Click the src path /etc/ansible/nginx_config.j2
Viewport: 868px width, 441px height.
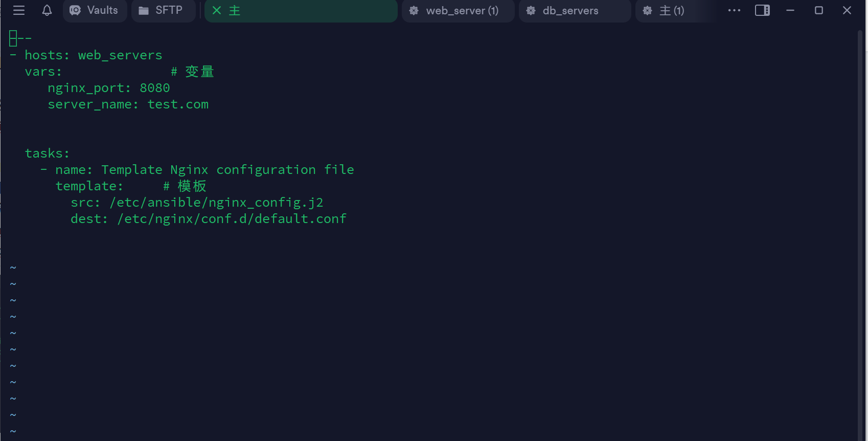[x=216, y=203]
